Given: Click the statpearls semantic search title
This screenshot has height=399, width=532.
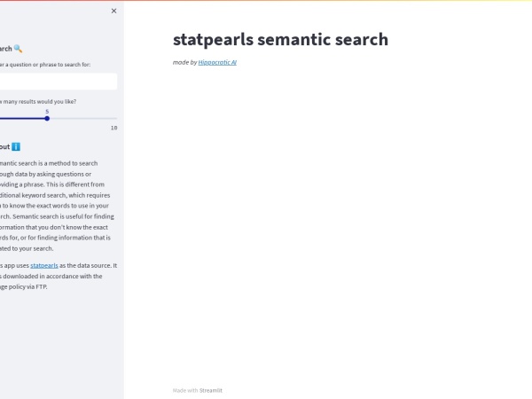Looking at the screenshot, I should click(x=280, y=39).
